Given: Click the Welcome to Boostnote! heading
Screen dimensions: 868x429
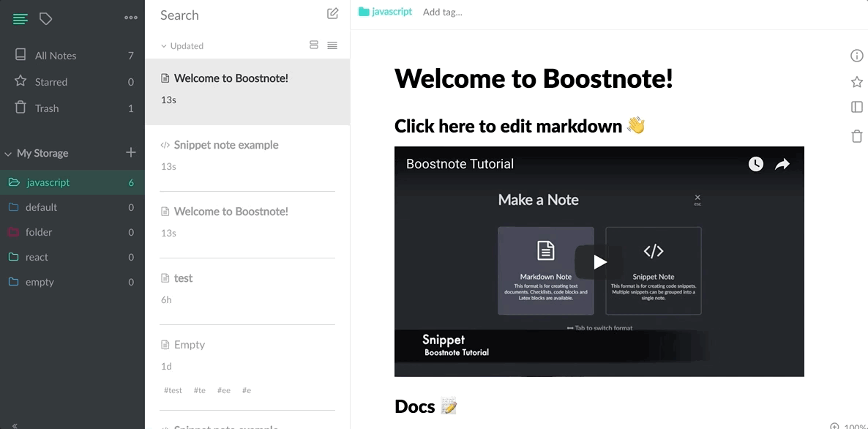Looking at the screenshot, I should click(x=534, y=78).
